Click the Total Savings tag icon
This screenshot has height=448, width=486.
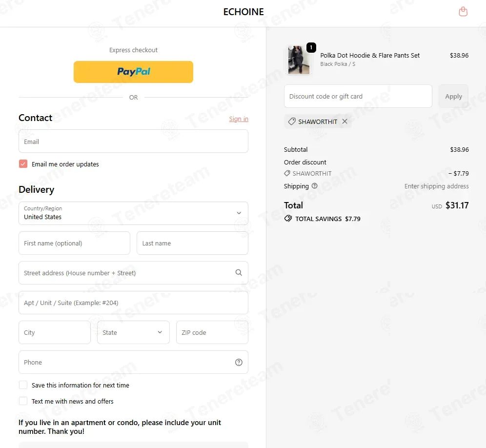288,219
